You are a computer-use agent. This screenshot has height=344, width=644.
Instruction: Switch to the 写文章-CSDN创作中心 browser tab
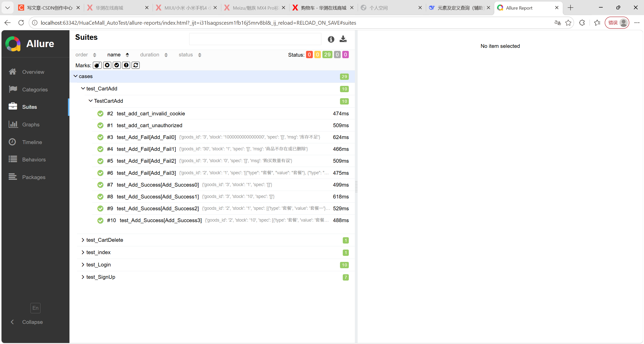pos(49,8)
